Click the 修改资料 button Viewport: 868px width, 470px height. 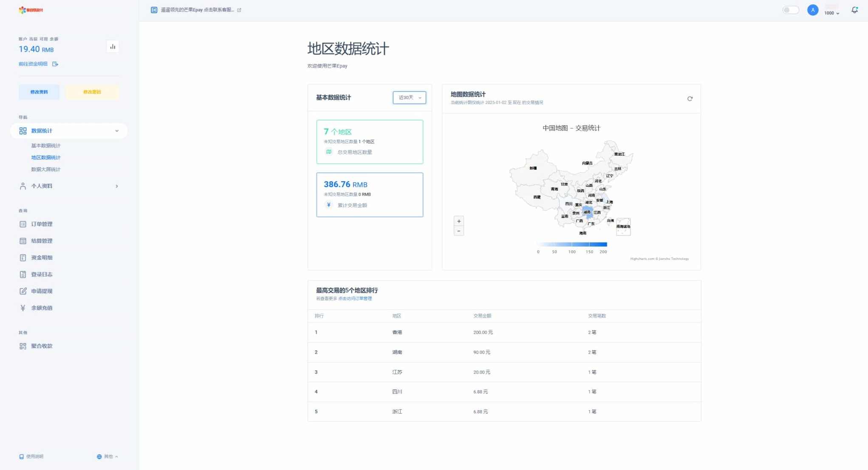(x=39, y=92)
